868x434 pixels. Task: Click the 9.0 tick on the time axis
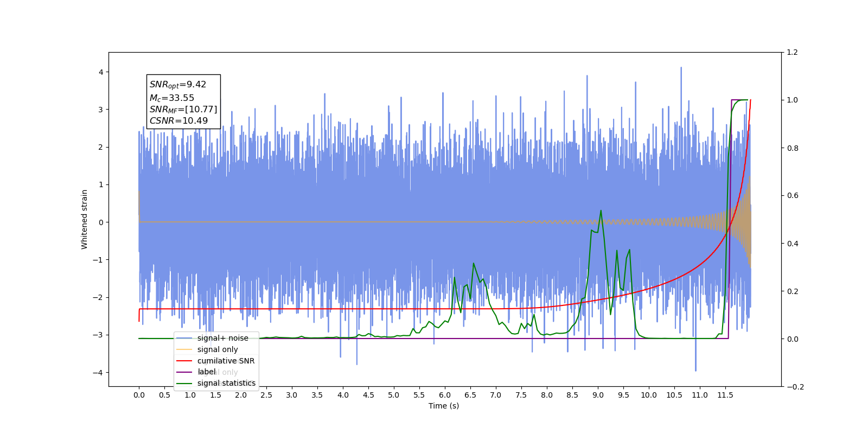(x=598, y=395)
